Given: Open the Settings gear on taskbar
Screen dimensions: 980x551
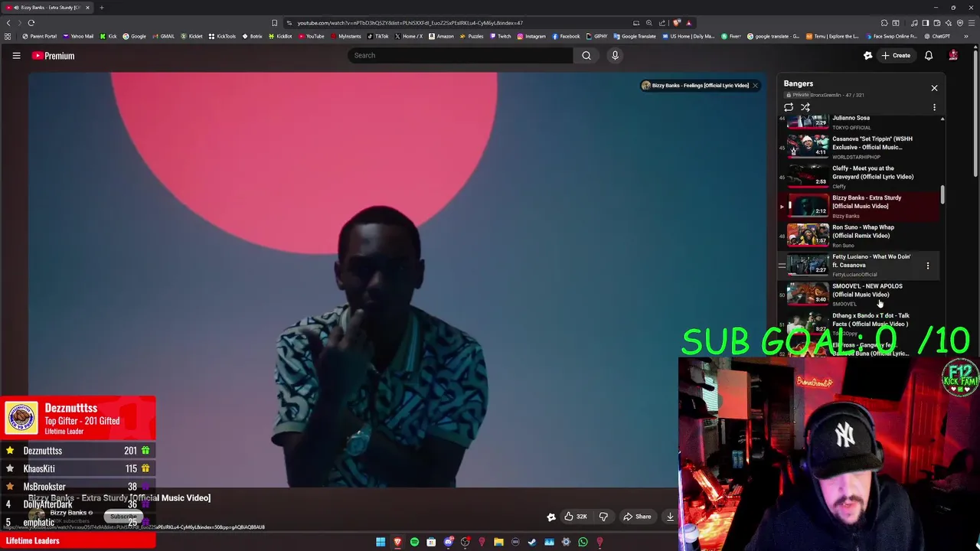Looking at the screenshot, I should 566,542.
